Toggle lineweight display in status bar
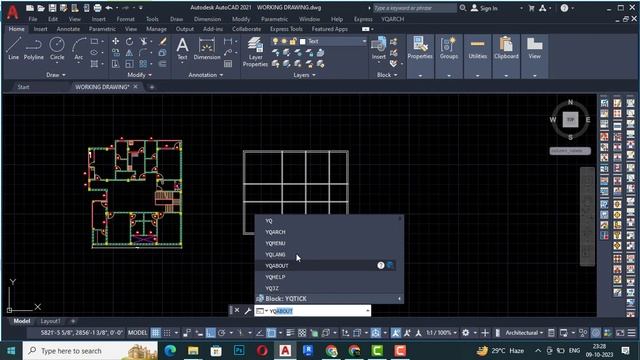Image resolution: width=640 pixels, height=360 pixels. pyautogui.click(x=290, y=333)
